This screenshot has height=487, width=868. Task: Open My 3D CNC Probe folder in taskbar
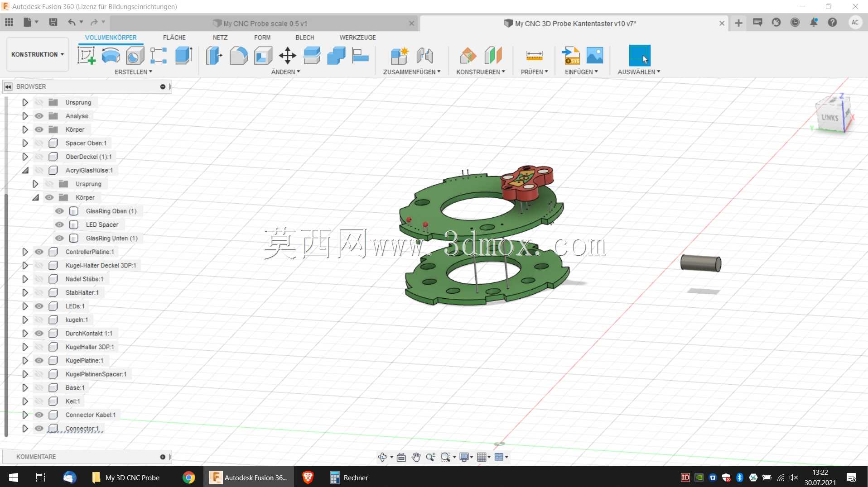[126, 477]
